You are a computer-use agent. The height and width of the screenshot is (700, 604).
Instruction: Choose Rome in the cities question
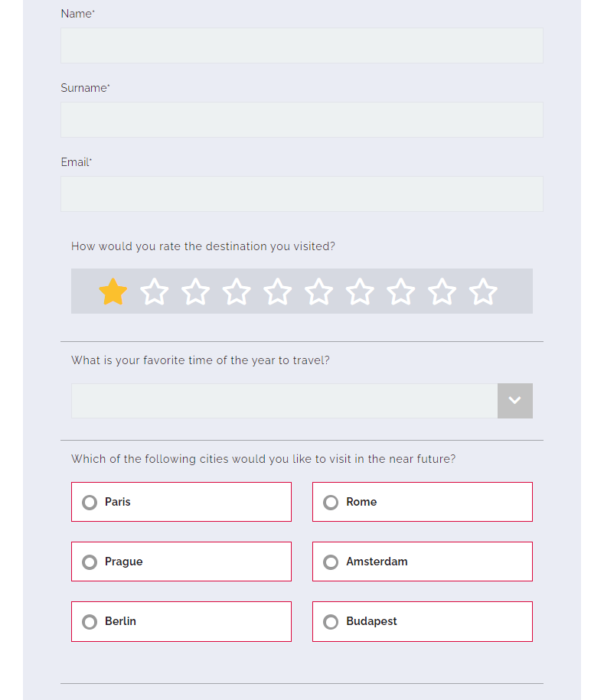pos(330,502)
